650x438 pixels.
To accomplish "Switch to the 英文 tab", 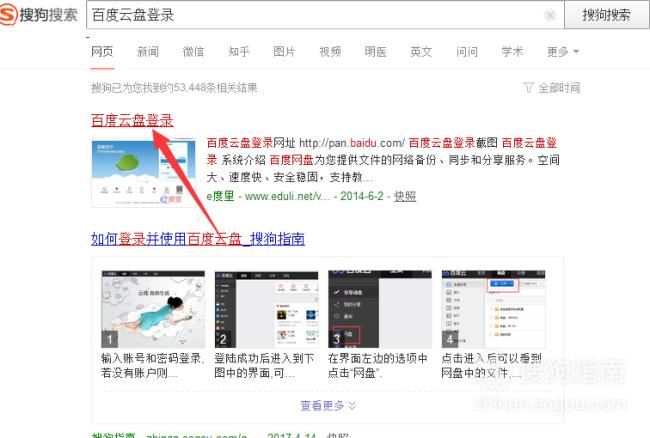I will 421,52.
